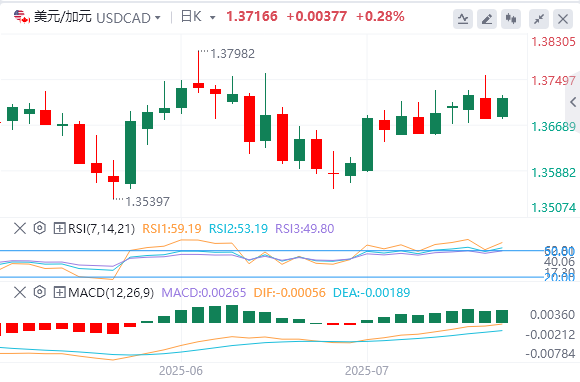The image size is (580, 382).
Task: Remove the MACD indicator panel
Action: [x=20, y=293]
